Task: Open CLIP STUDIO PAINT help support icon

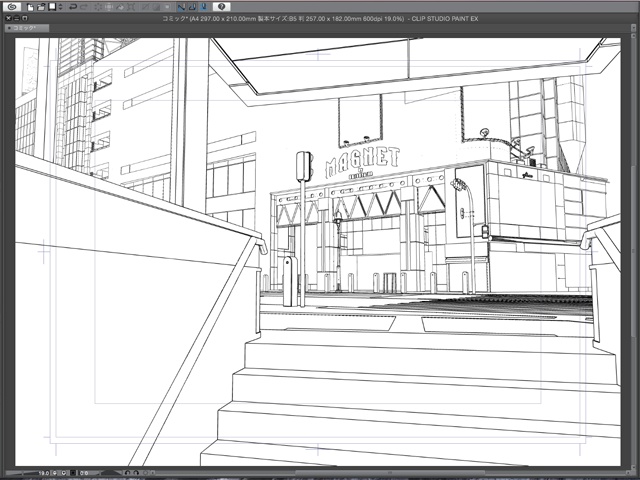Action: tap(222, 7)
